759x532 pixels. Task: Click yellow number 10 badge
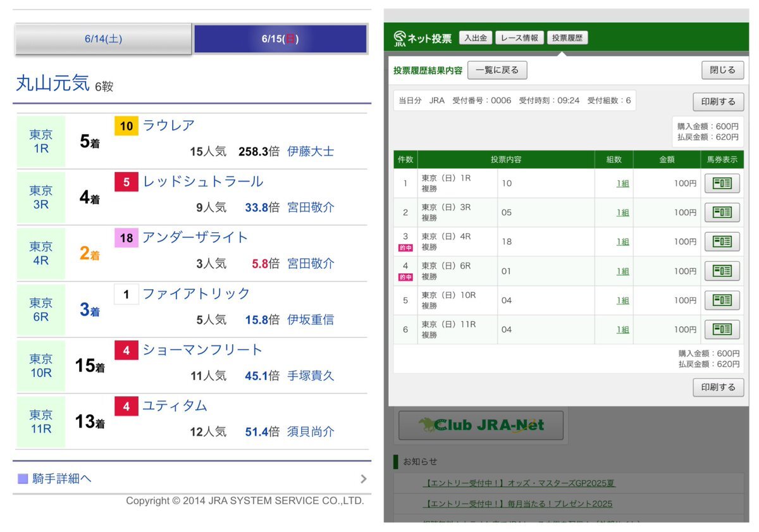pos(126,127)
